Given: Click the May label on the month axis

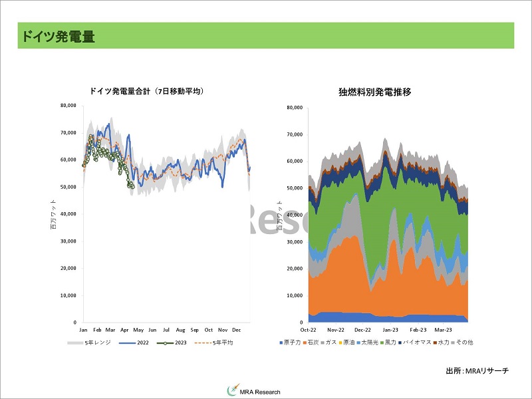Looking at the screenshot, I should tap(138, 330).
